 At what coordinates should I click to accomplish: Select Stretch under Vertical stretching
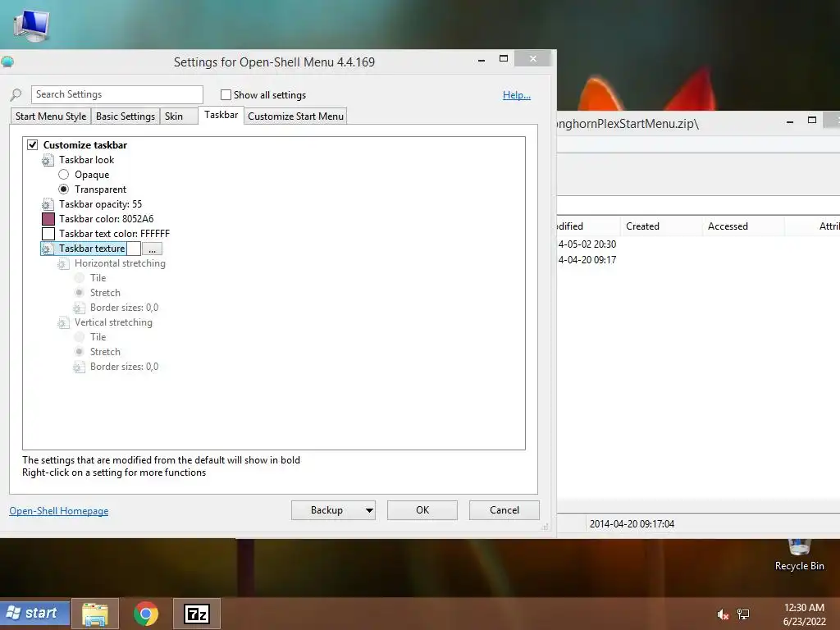click(x=80, y=351)
